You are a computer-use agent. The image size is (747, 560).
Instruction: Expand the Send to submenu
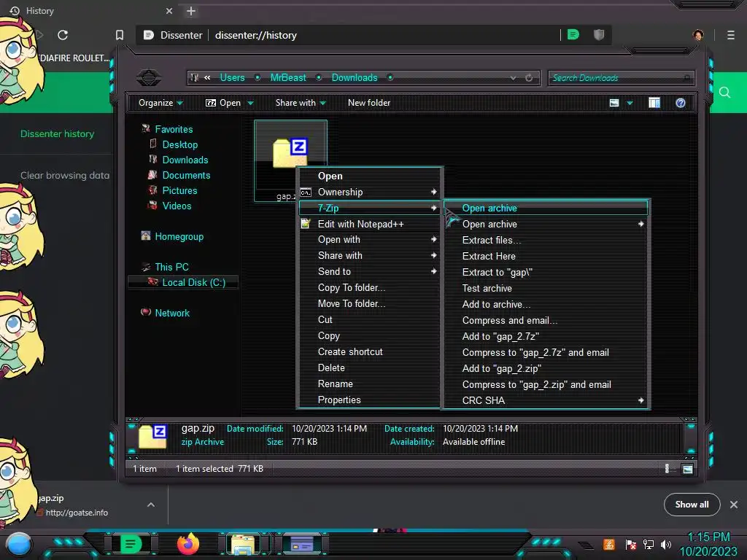(x=370, y=271)
